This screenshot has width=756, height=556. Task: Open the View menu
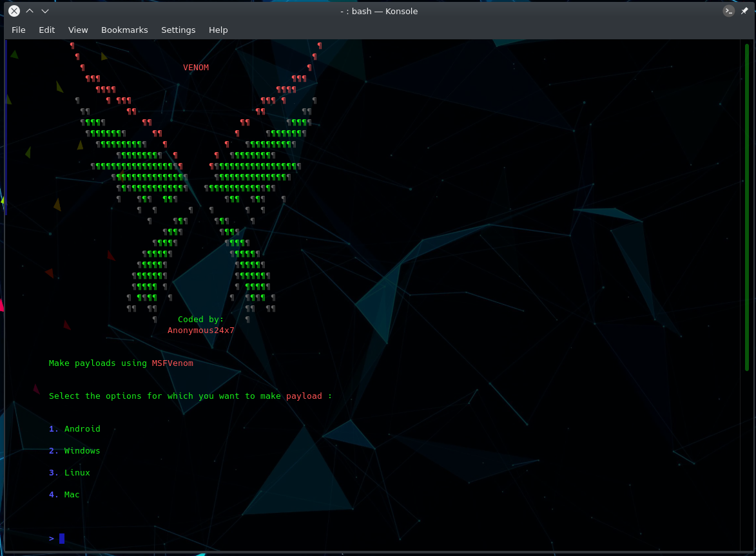[x=78, y=30]
